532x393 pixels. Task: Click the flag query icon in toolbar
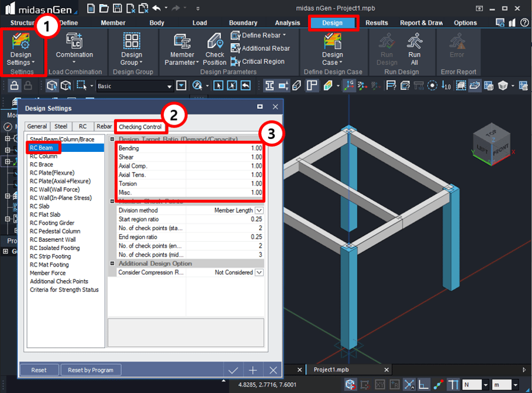[391, 86]
